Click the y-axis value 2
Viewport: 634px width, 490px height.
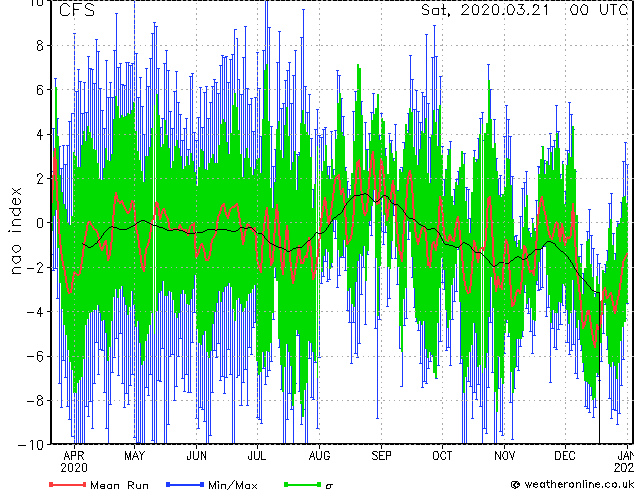click(x=40, y=179)
